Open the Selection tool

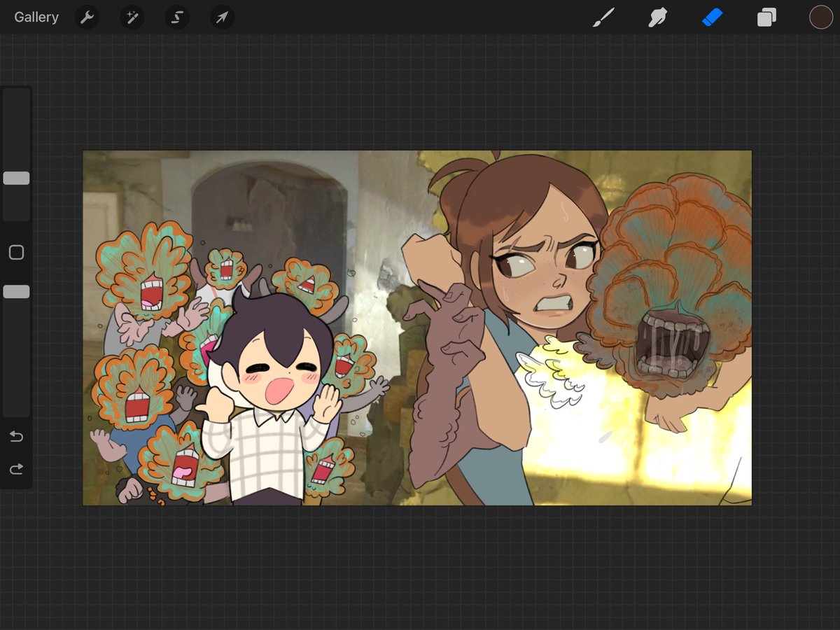[x=177, y=17]
